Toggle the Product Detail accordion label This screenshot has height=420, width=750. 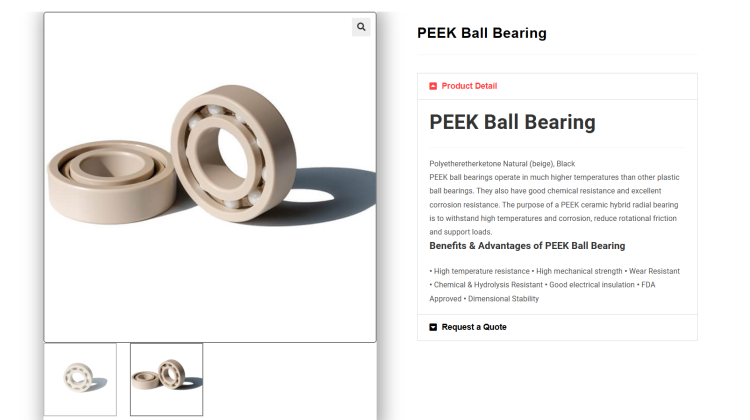pyautogui.click(x=469, y=86)
